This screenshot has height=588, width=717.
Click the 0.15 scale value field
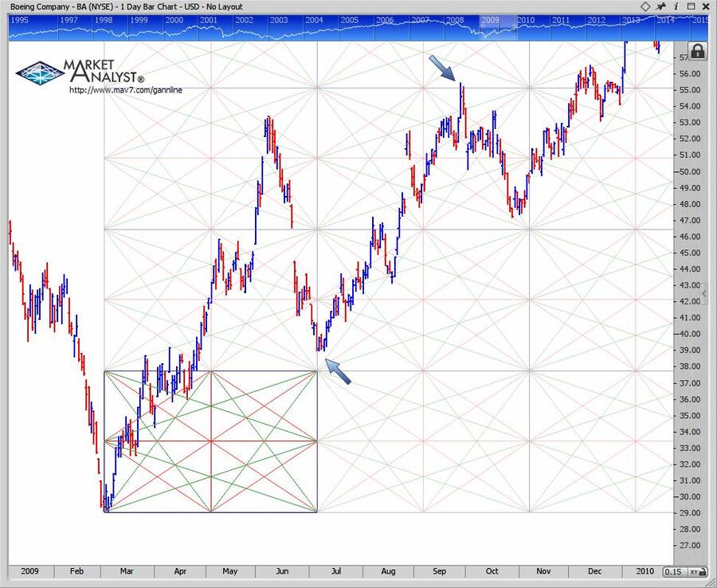coord(673,571)
